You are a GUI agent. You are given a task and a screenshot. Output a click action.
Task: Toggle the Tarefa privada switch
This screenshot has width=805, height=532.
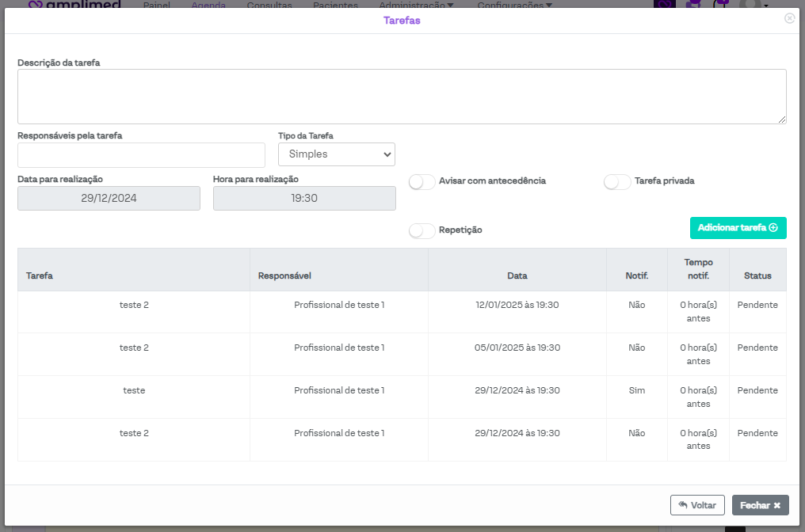(x=617, y=182)
